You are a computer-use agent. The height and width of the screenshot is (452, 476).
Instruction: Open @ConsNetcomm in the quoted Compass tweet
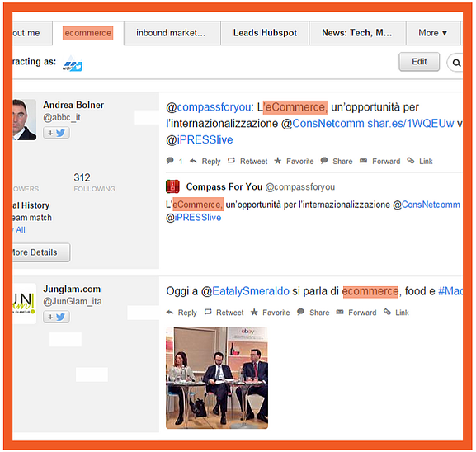click(x=427, y=205)
